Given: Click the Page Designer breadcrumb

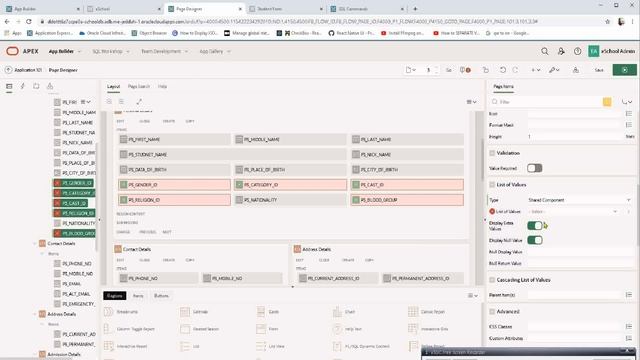Looking at the screenshot, I should click(63, 70).
